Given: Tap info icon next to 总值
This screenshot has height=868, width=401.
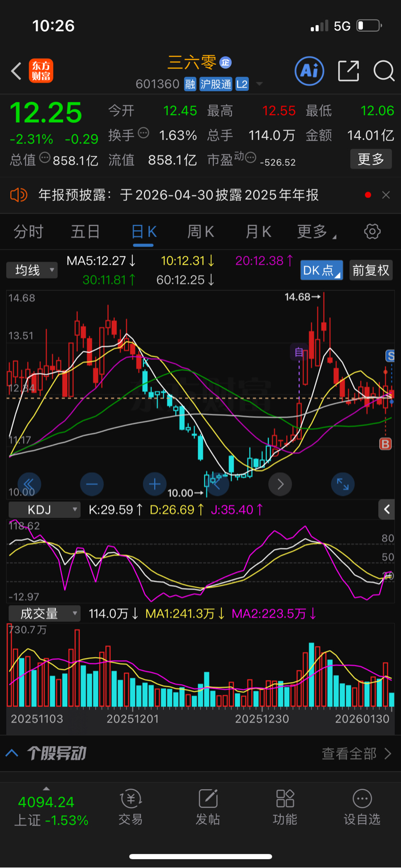Looking at the screenshot, I should (44, 158).
